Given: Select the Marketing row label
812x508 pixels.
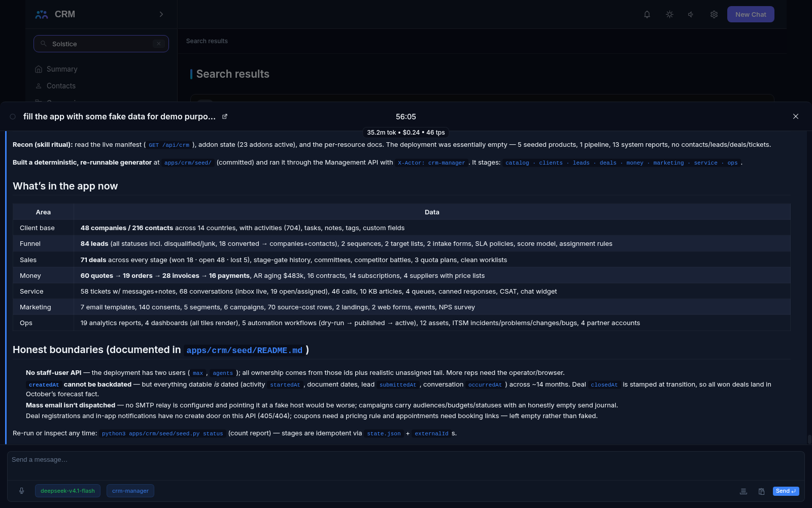Looking at the screenshot, I should coord(35,307).
